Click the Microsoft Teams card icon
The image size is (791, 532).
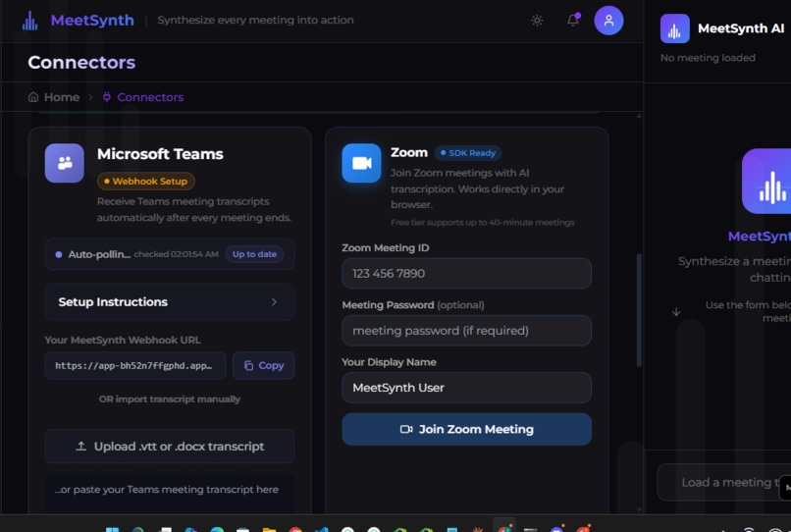[64, 163]
